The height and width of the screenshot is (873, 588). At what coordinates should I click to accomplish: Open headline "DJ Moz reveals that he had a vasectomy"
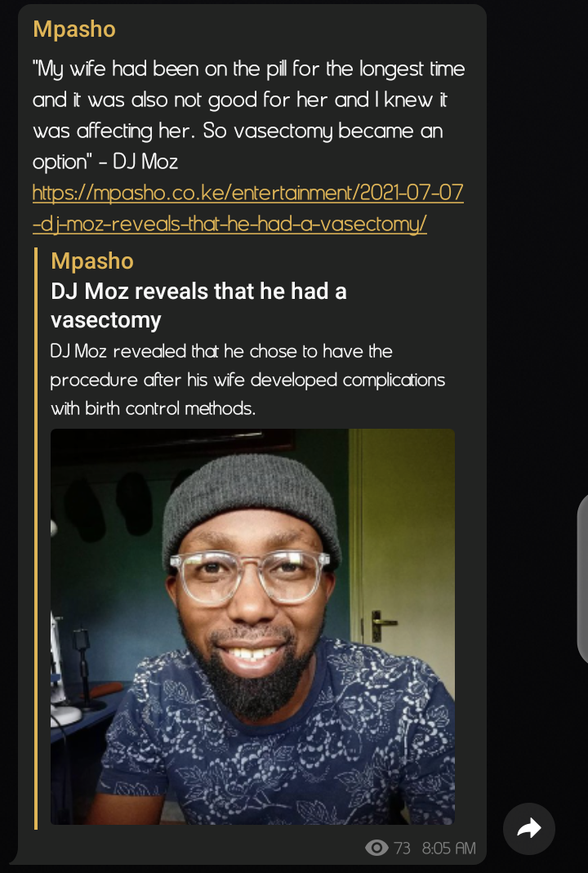(198, 305)
